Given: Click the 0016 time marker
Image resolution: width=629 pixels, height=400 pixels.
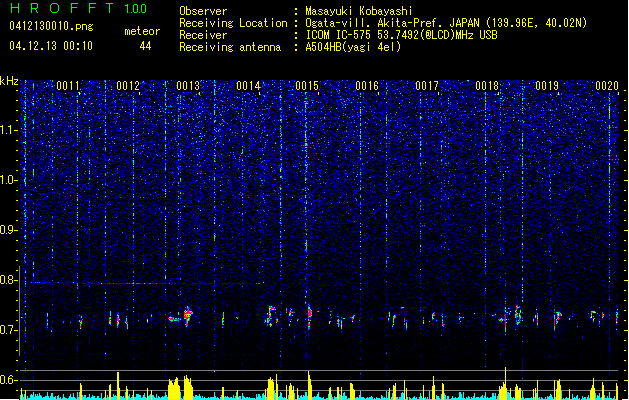Looking at the screenshot, I should 367,86.
